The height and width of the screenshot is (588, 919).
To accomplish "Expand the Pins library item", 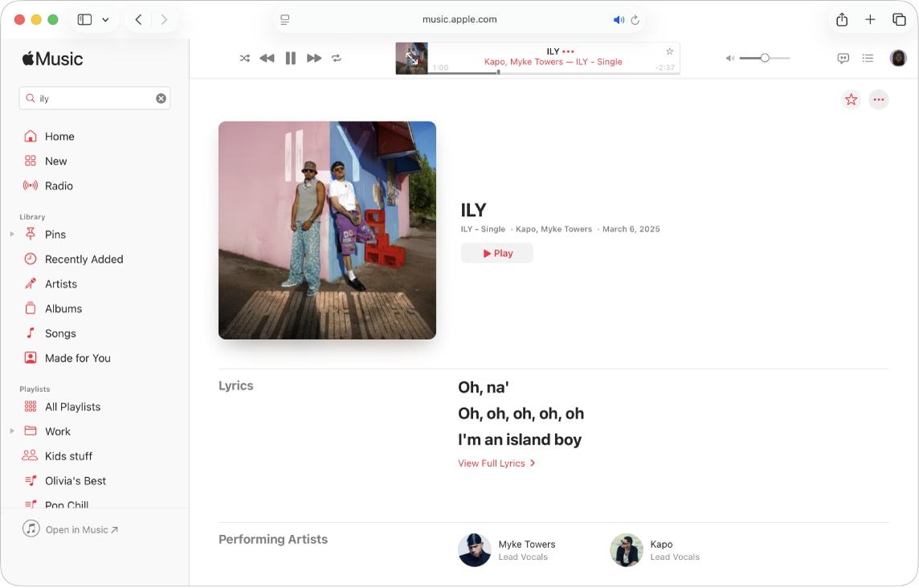I will coord(12,235).
